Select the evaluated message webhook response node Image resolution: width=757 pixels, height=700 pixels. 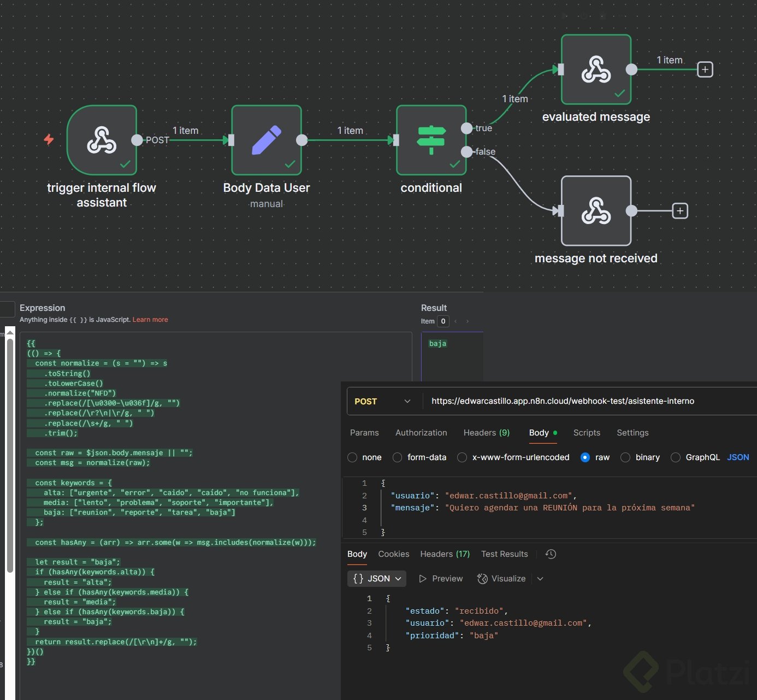596,69
